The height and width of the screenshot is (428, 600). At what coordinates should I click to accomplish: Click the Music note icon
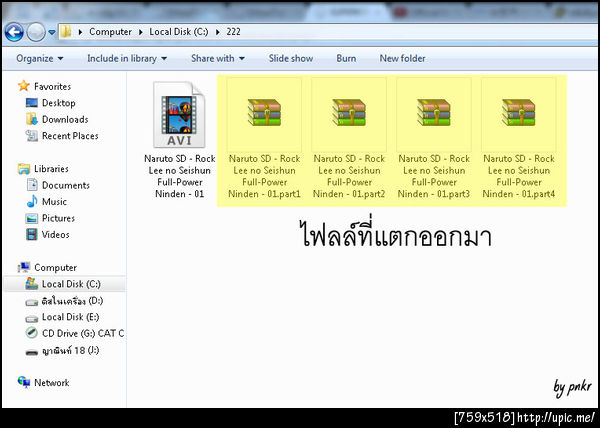click(x=32, y=201)
